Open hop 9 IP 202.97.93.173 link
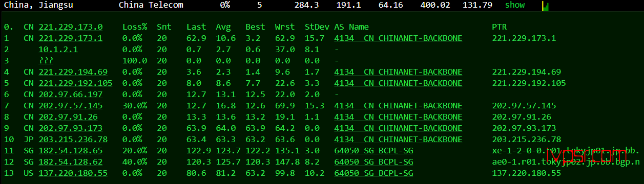 [x=71, y=128]
